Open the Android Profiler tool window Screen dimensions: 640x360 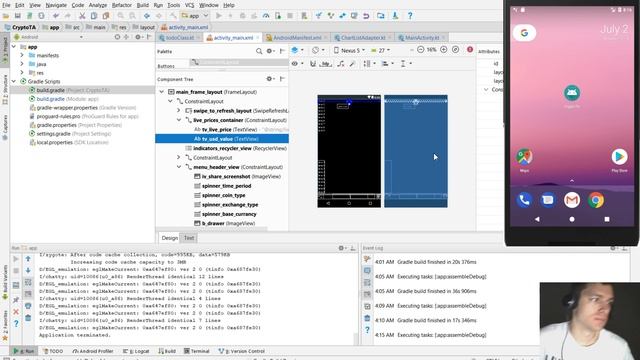93,351
